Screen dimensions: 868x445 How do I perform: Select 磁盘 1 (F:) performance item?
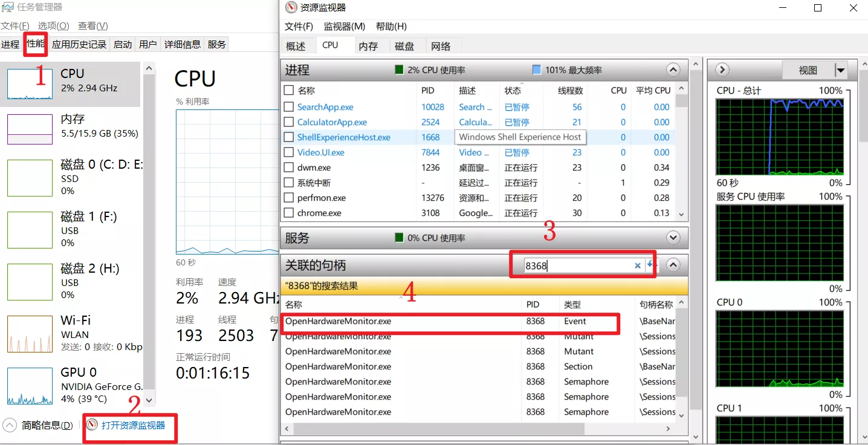click(x=72, y=229)
